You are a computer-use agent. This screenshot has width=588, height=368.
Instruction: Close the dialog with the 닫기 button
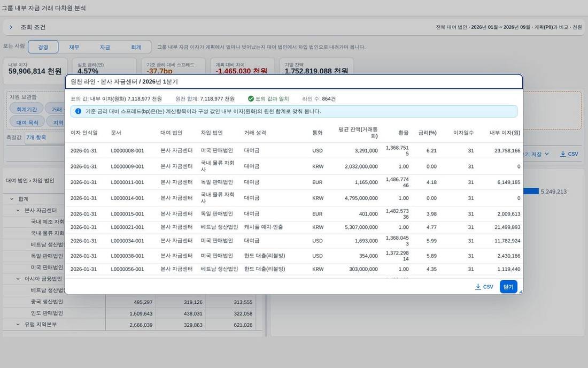508,287
